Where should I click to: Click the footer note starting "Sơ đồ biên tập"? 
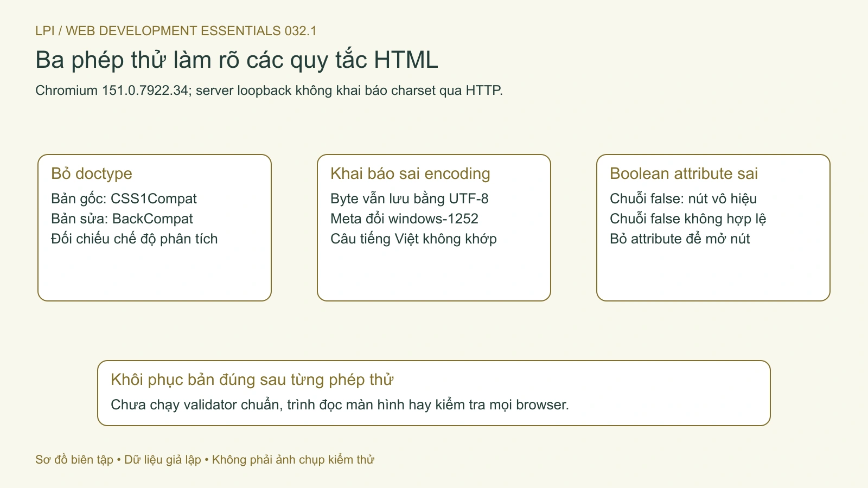tap(205, 460)
